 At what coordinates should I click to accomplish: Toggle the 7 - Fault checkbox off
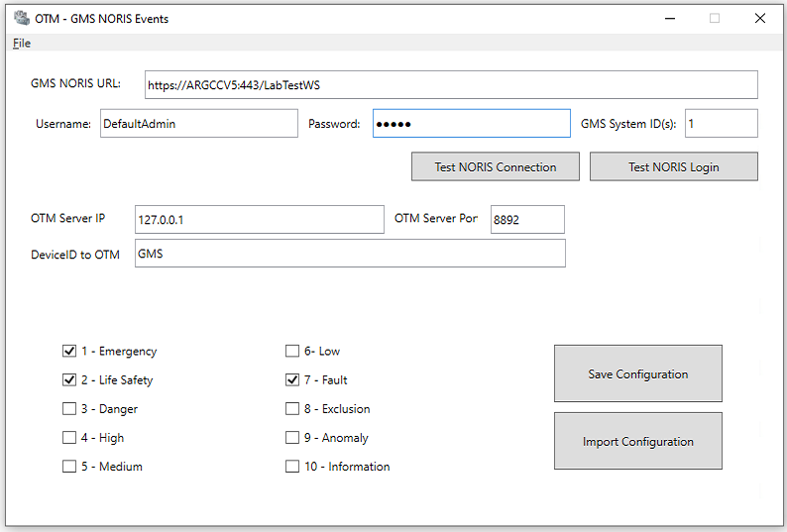tap(292, 379)
